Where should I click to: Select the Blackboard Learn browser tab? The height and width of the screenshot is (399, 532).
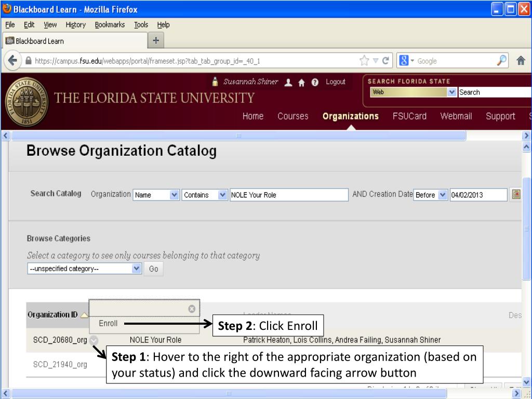(75, 41)
